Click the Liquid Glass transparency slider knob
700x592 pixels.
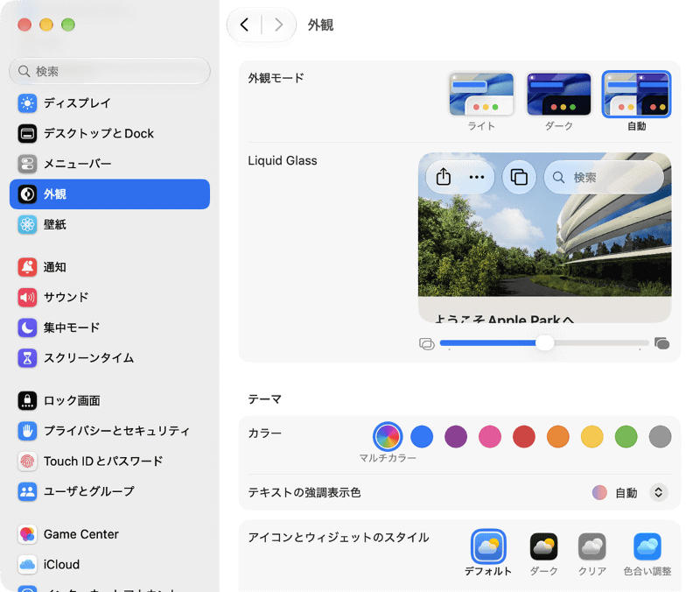[544, 343]
